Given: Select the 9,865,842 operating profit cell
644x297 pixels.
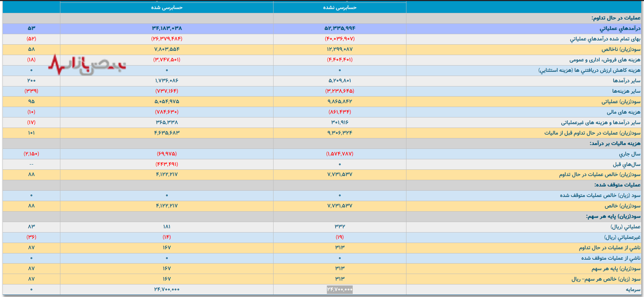Looking at the screenshot, I should [x=339, y=101].
